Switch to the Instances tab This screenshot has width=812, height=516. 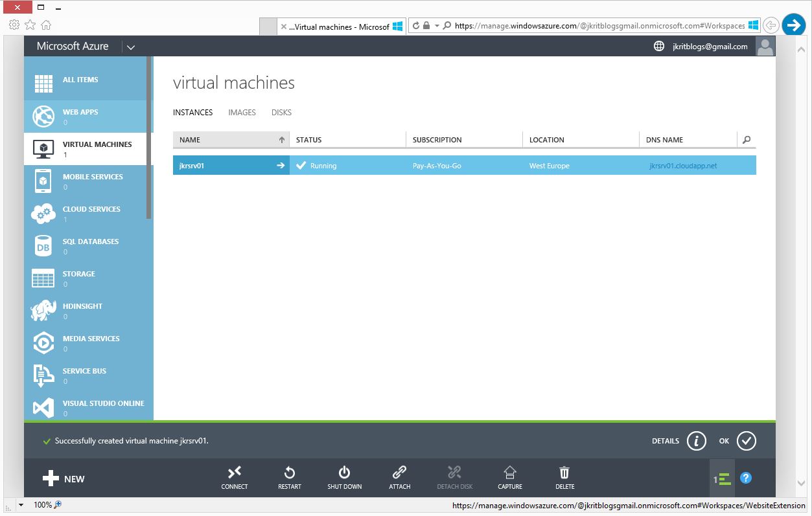point(192,113)
